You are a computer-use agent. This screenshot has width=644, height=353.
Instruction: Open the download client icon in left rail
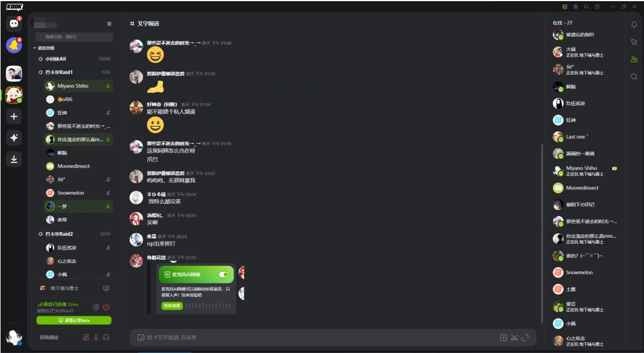coord(14,159)
